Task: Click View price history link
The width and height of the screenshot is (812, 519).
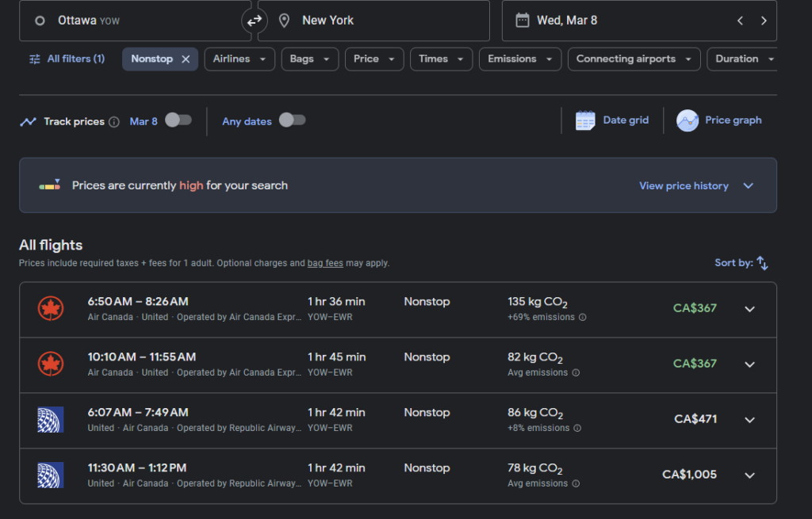Action: pyautogui.click(x=684, y=185)
